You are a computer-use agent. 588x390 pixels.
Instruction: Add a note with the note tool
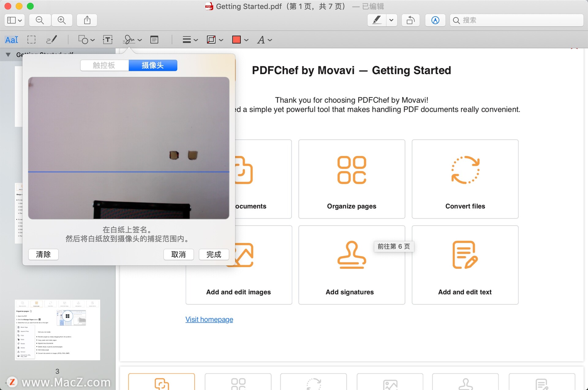point(154,40)
